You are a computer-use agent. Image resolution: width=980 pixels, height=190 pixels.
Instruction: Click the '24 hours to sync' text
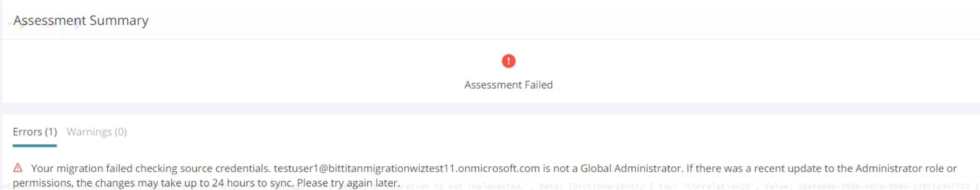pyautogui.click(x=253, y=183)
